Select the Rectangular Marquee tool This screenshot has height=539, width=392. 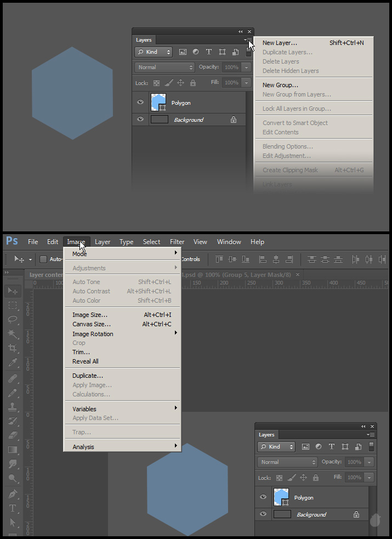pyautogui.click(x=13, y=305)
